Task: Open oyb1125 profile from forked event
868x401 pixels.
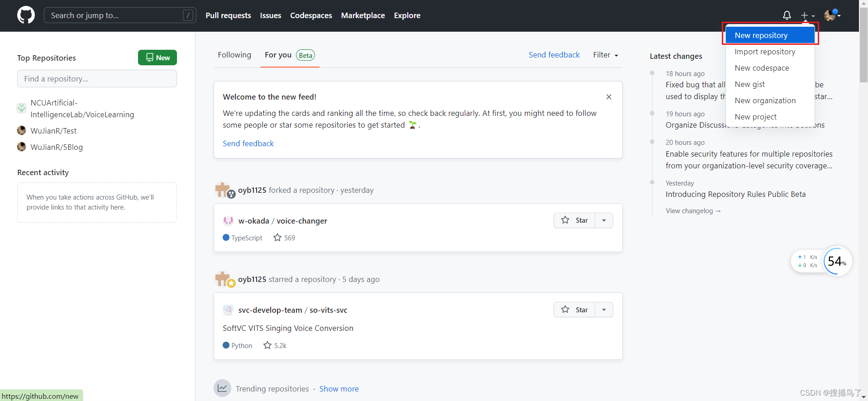Action: [x=252, y=190]
